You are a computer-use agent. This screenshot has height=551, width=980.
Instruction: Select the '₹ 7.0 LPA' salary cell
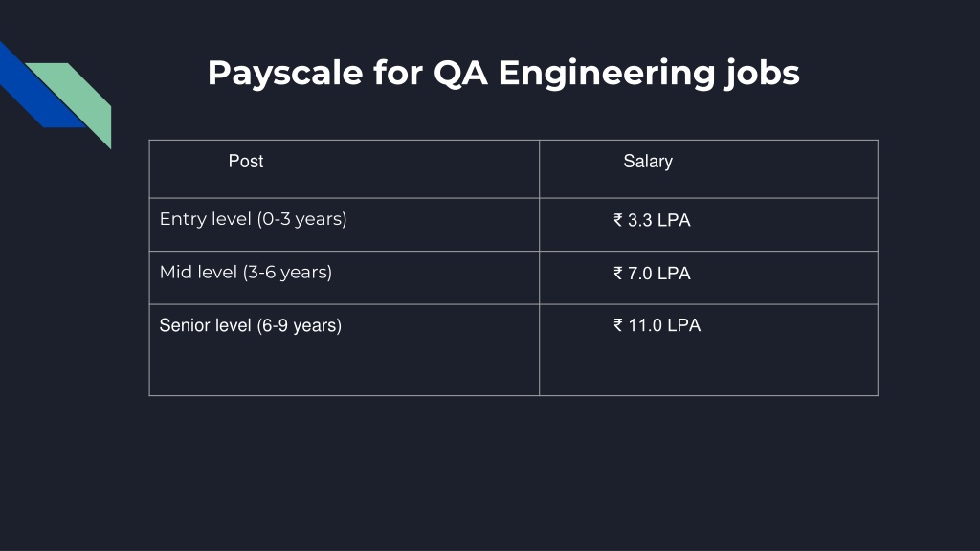coord(708,277)
